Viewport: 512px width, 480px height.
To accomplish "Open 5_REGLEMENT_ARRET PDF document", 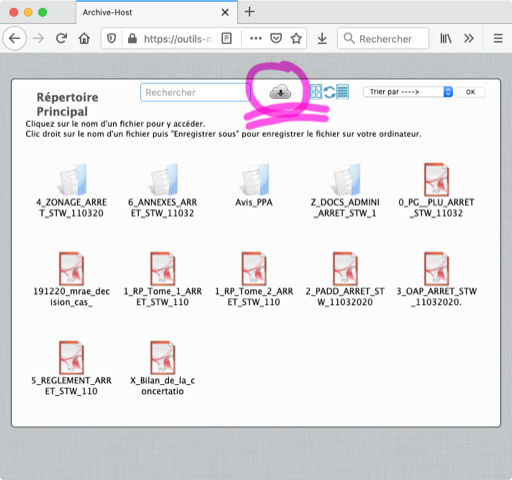I will 71,368.
